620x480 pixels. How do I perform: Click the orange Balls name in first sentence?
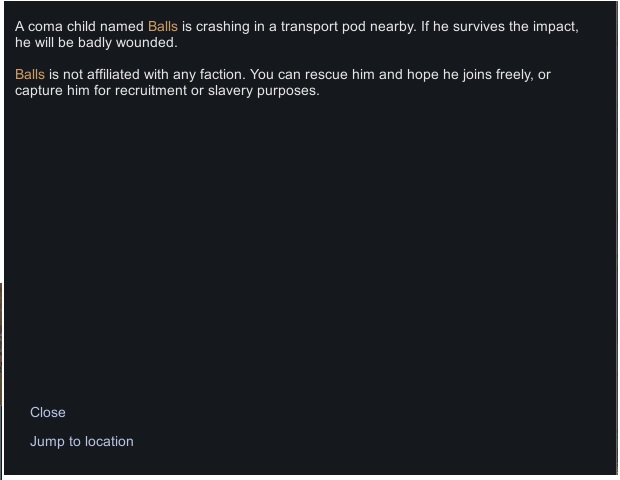[x=163, y=26]
